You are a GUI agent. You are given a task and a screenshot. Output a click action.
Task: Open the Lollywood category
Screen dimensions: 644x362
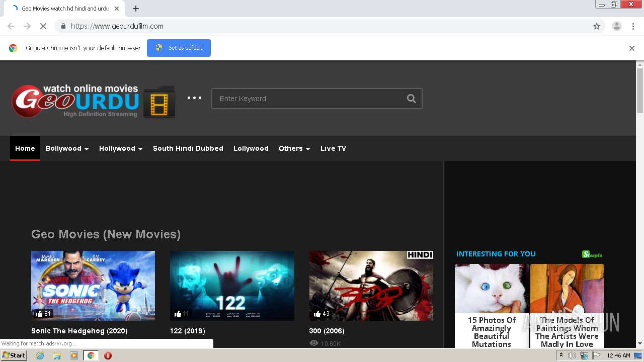[x=251, y=148]
